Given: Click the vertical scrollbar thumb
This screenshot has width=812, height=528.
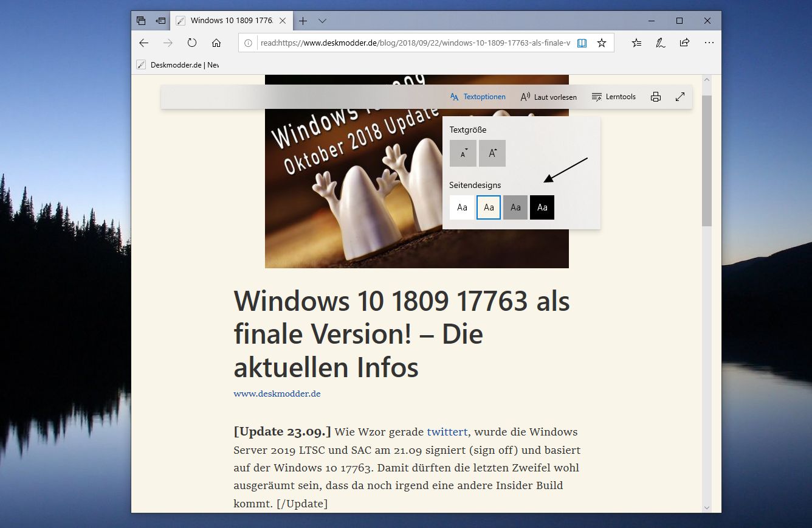Looking at the screenshot, I should [x=707, y=161].
